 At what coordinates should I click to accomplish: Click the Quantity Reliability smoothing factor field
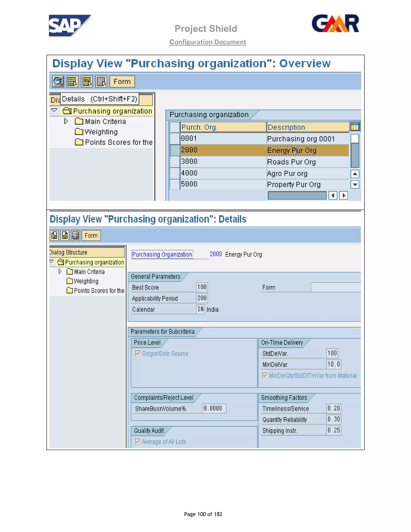pyautogui.click(x=334, y=419)
